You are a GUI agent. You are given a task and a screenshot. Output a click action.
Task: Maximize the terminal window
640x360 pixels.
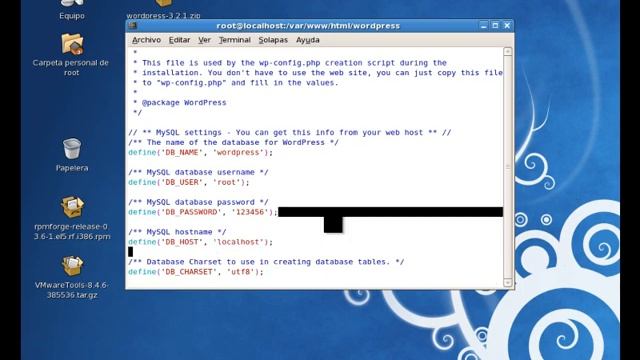point(495,25)
